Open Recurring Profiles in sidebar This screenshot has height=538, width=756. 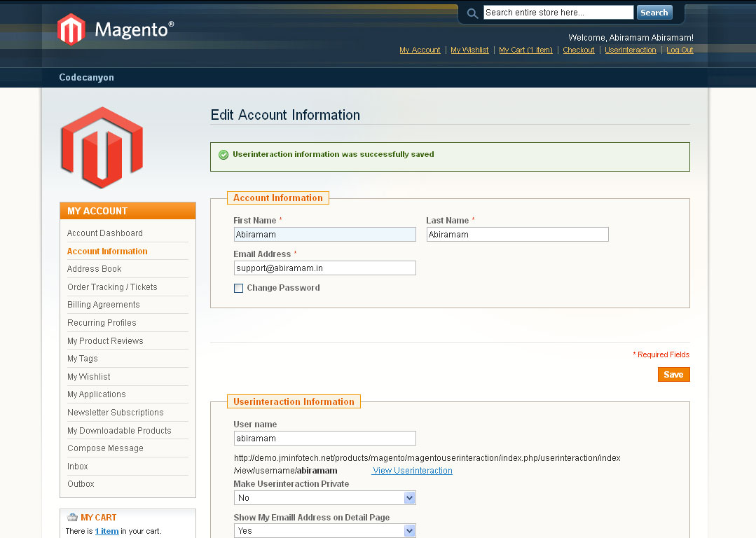pos(102,323)
